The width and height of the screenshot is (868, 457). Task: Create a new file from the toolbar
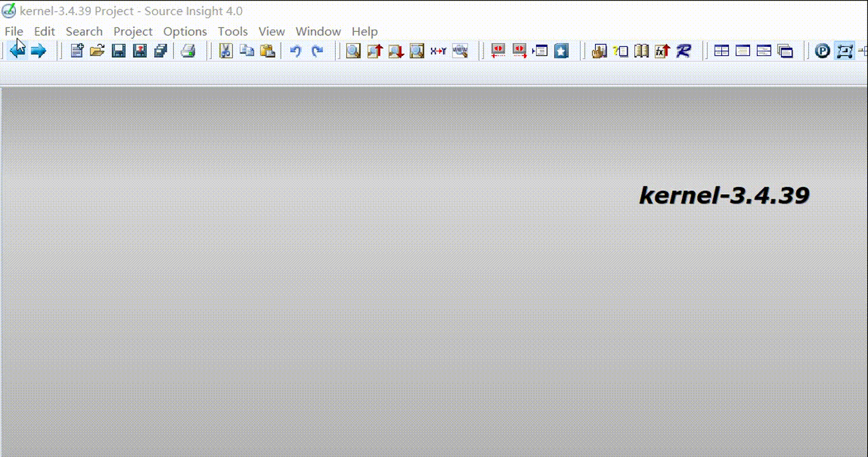click(77, 51)
